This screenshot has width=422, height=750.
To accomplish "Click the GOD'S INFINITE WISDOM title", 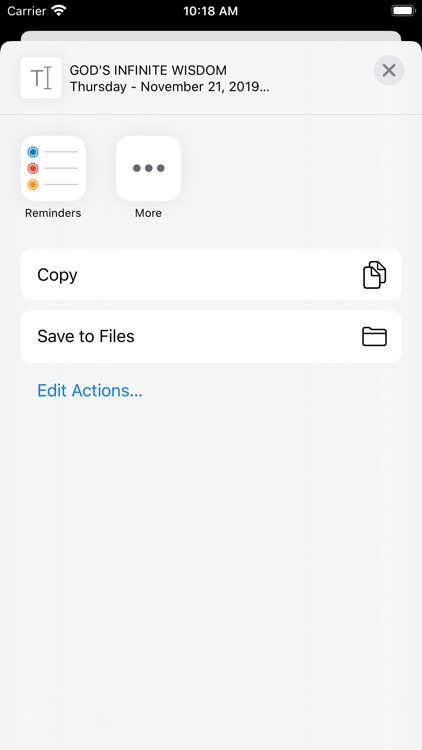I will 148,70.
